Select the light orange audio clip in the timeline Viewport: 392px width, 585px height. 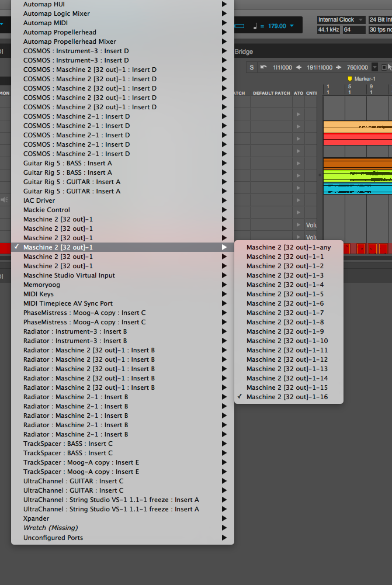pyautogui.click(x=358, y=127)
